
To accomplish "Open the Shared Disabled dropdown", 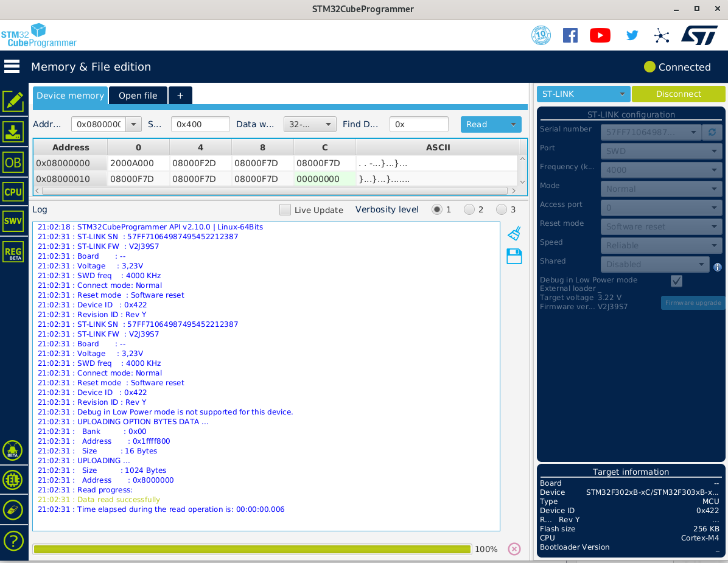I will 655,265.
